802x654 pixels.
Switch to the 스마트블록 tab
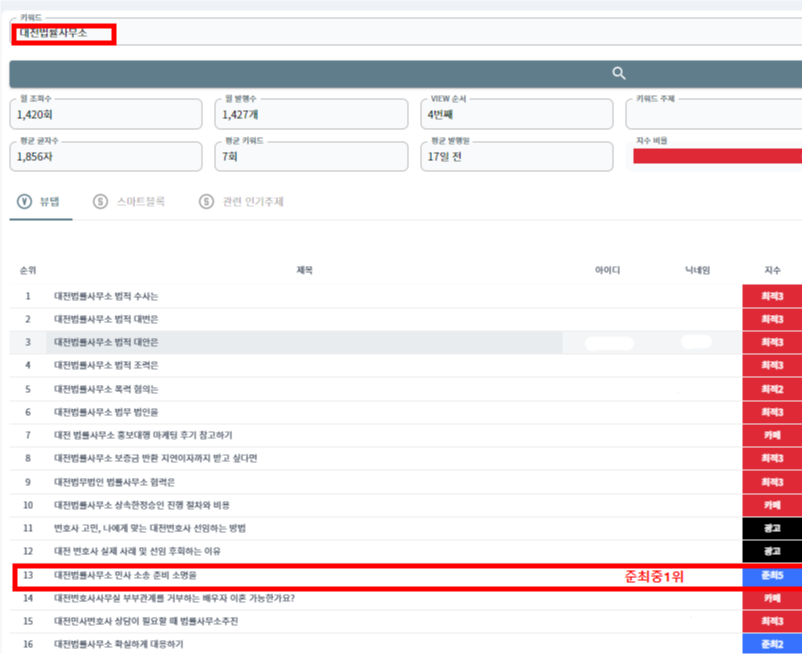140,201
